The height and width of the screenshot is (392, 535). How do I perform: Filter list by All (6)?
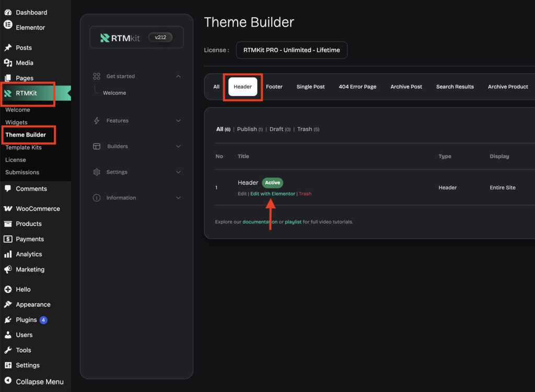point(223,129)
